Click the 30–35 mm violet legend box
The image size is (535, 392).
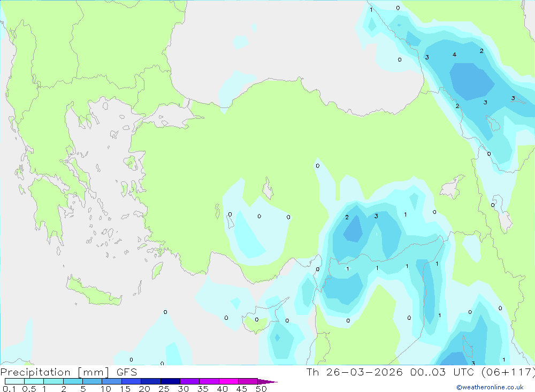pyautogui.click(x=190, y=381)
